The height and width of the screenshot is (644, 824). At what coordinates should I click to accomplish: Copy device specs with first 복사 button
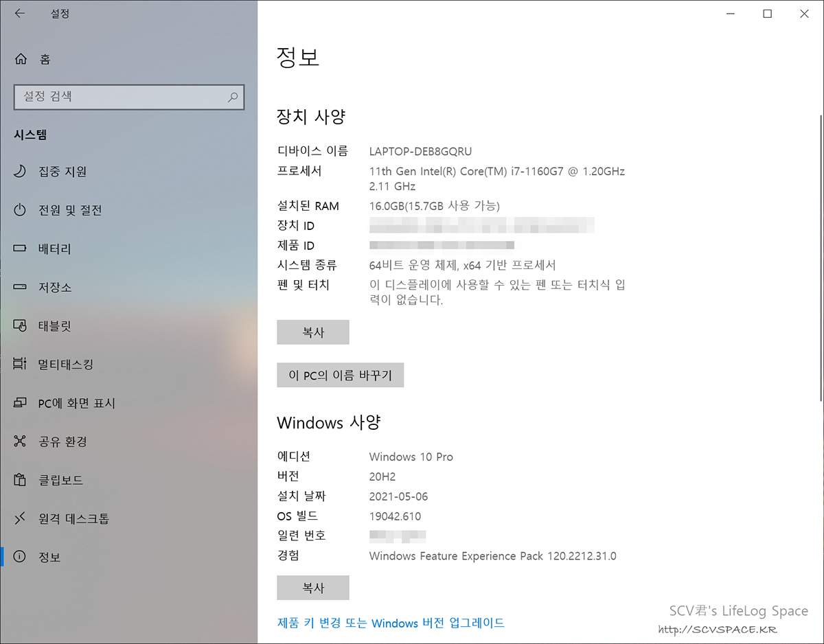pos(313,332)
